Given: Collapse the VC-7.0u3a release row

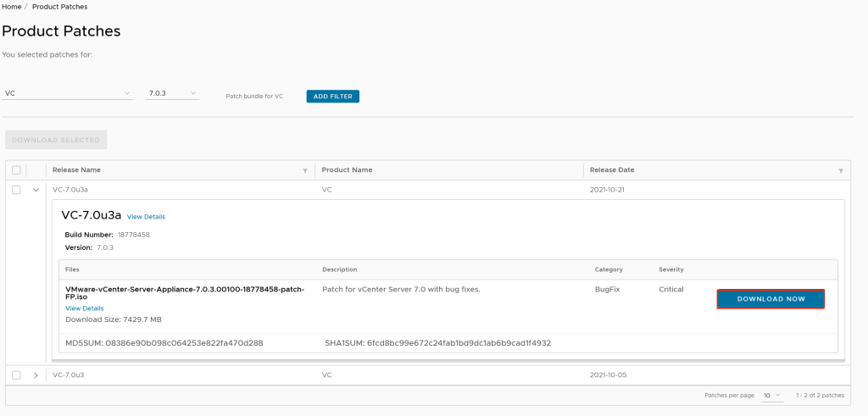Looking at the screenshot, I should [x=36, y=190].
